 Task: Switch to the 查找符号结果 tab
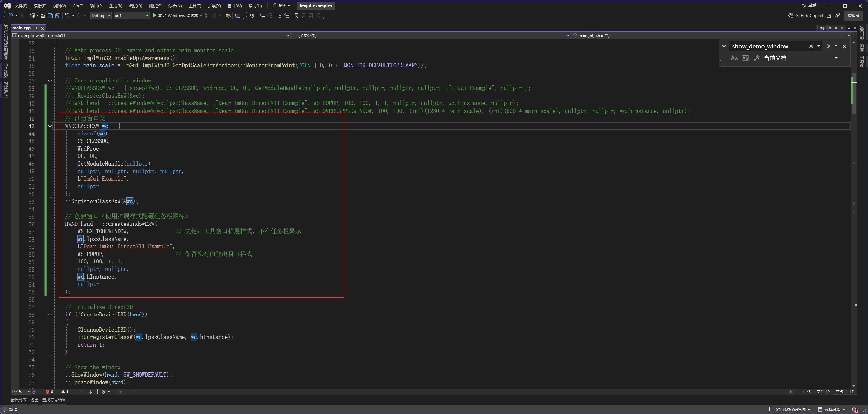pos(54,400)
